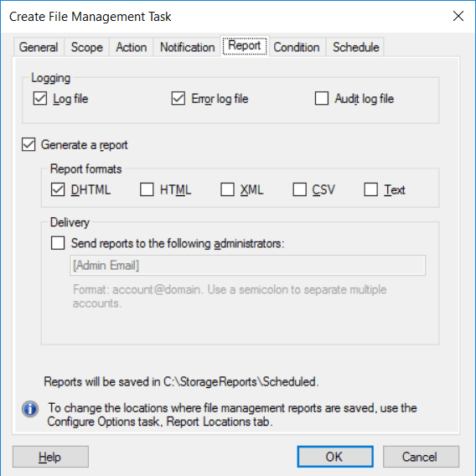The image size is (476, 476).
Task: Uncheck the Log file checkbox
Action: click(x=40, y=98)
